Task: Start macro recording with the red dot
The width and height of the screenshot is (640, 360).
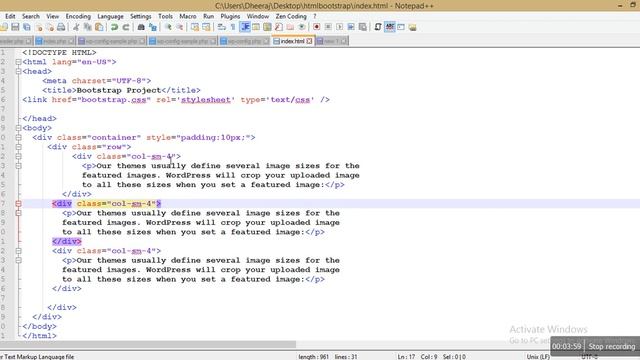Action: tap(316, 27)
